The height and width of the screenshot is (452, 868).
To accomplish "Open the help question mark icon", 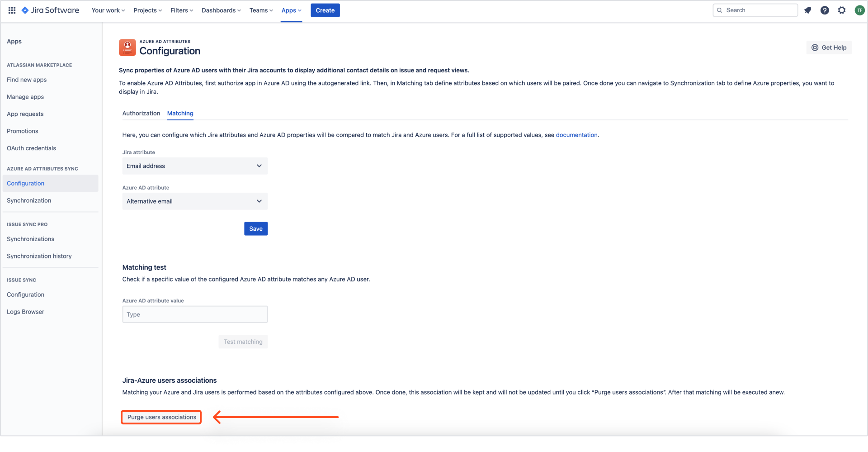I will [x=825, y=10].
